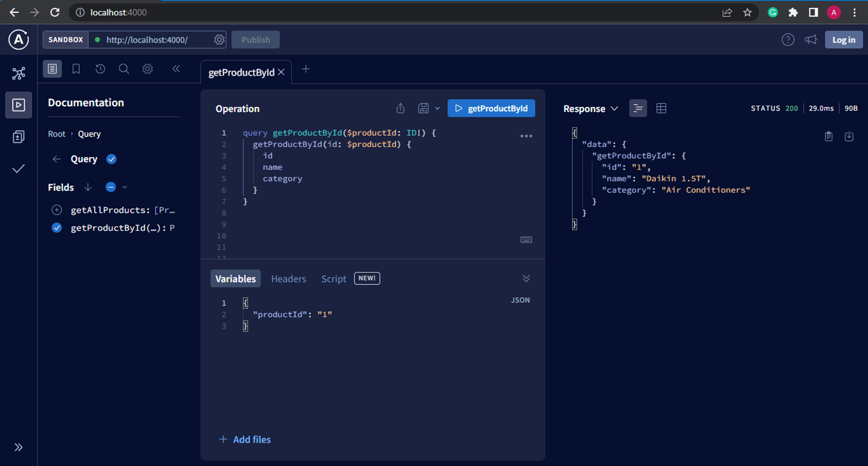Run the getProductById operation button
The width and height of the screenshot is (868, 466).
pos(491,108)
